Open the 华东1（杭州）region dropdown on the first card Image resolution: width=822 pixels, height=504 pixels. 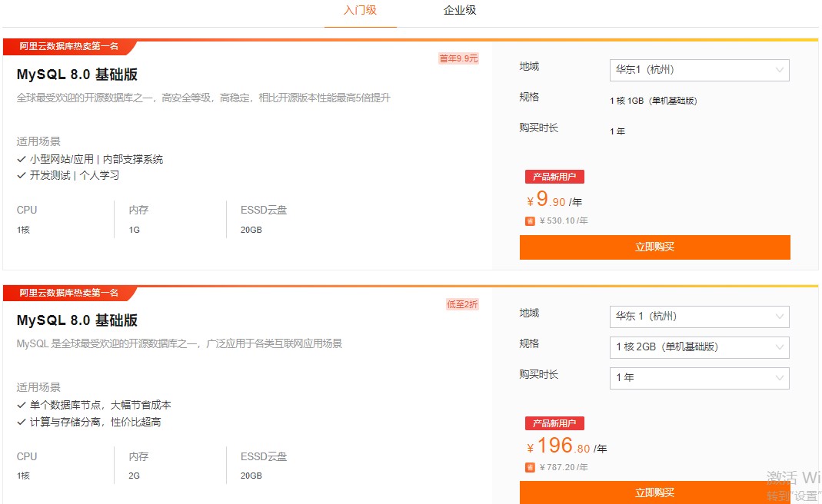(698, 70)
